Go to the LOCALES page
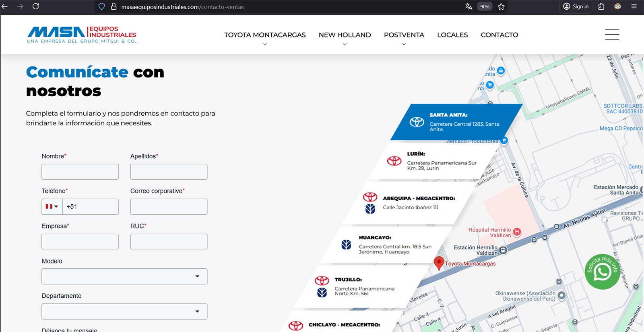The width and height of the screenshot is (644, 332). [452, 35]
